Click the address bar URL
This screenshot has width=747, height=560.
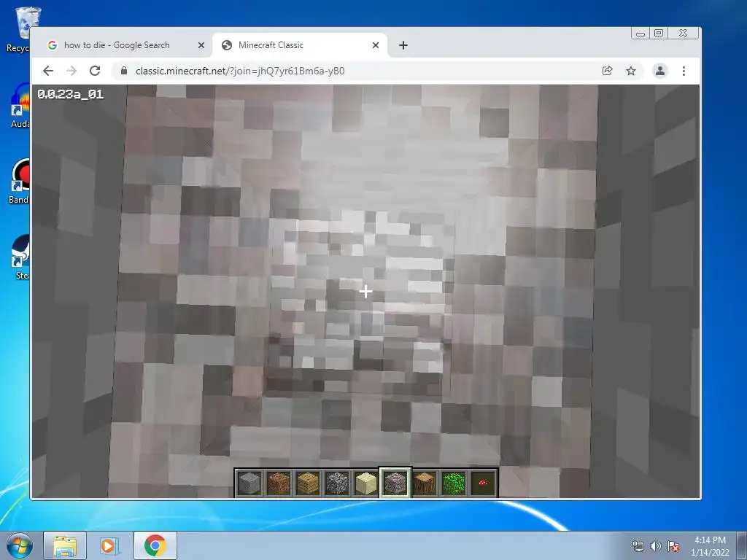click(x=240, y=71)
